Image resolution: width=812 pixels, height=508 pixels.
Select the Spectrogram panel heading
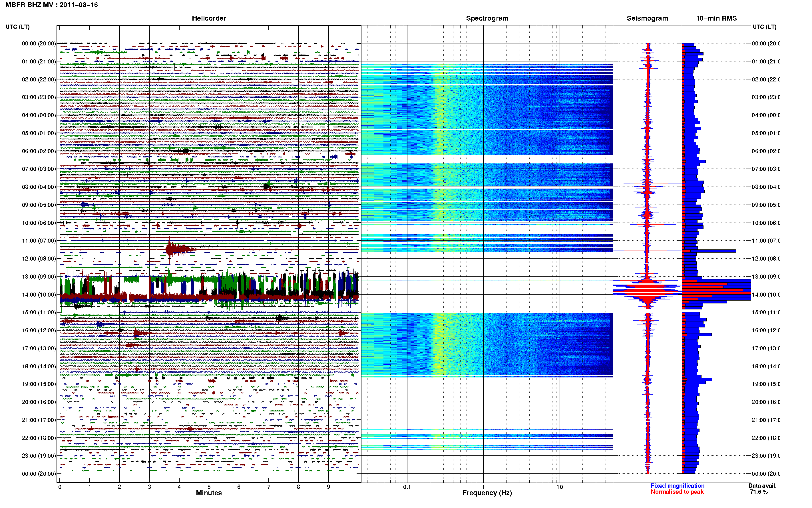click(x=487, y=18)
